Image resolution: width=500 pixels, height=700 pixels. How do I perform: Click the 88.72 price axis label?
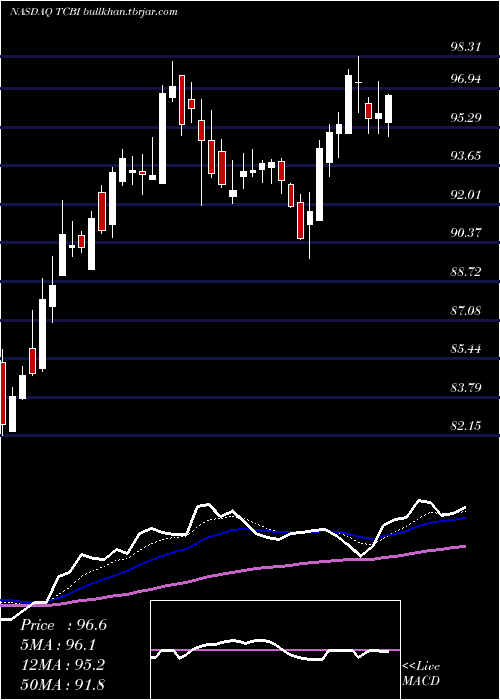tap(466, 272)
